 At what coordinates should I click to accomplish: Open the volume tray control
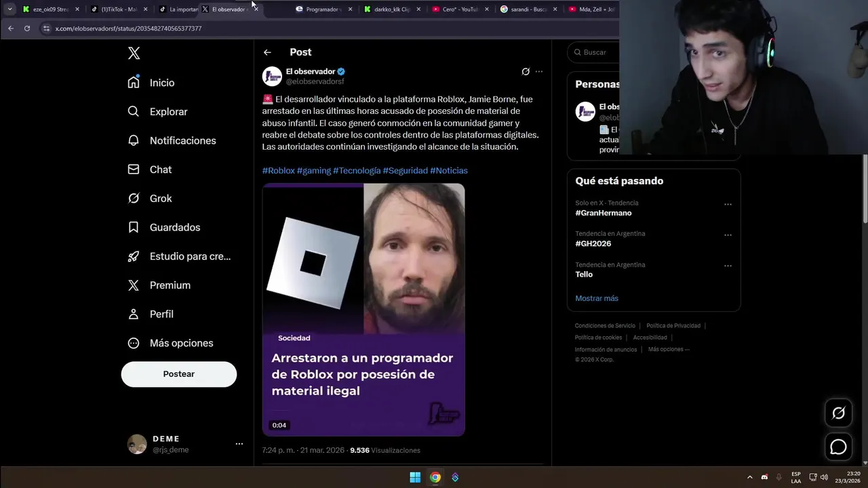pos(824,477)
